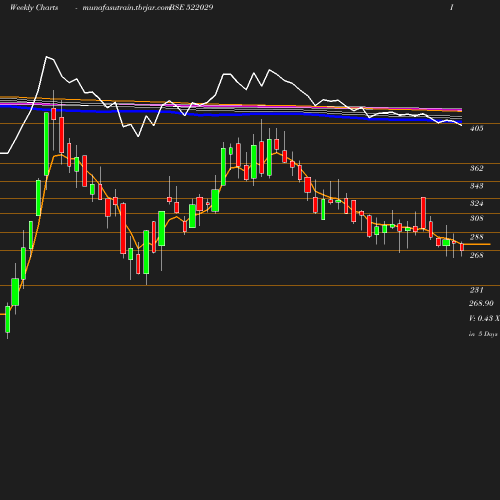
Task: Click the 308 price level label
Action: (476, 218)
